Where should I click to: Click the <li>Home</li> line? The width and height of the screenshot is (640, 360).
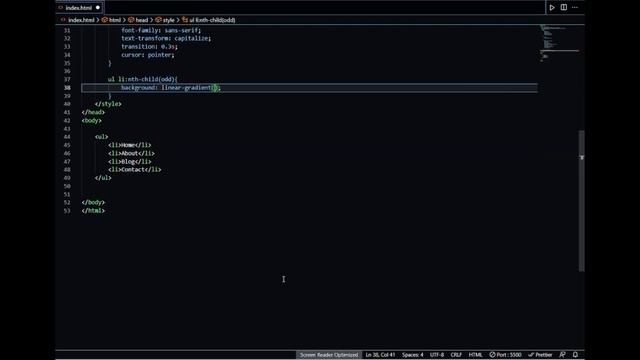[x=129, y=145]
